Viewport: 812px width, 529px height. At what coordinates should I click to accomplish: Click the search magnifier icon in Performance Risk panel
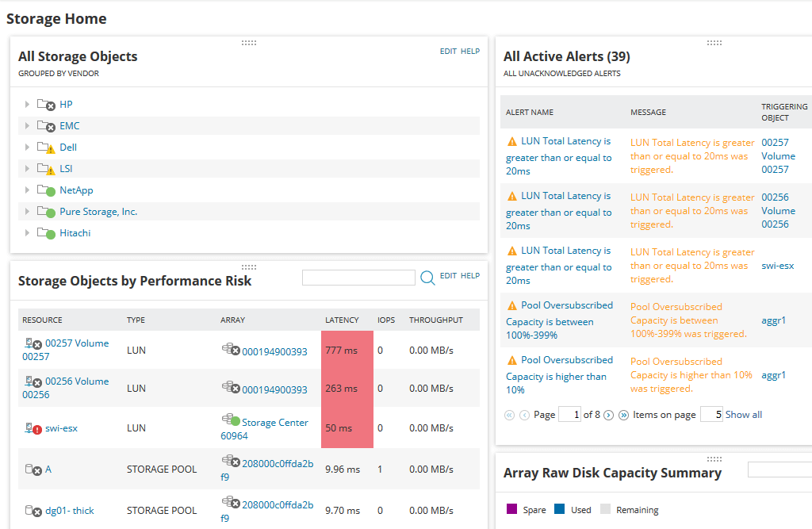click(x=427, y=278)
